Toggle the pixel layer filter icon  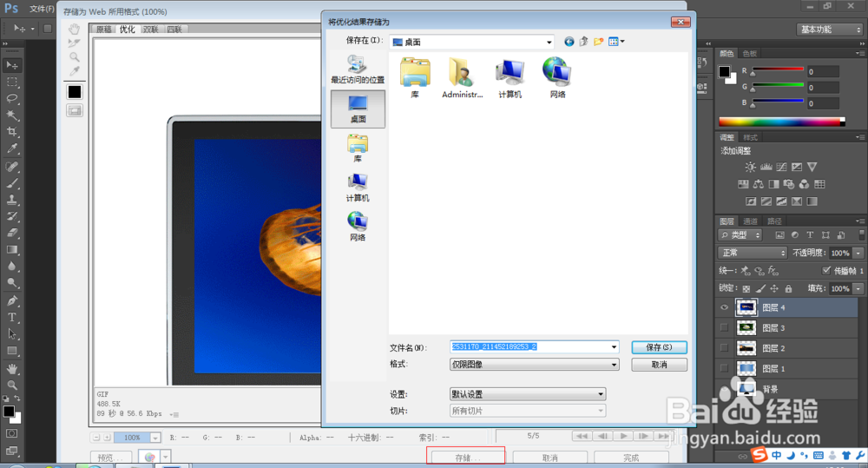(780, 234)
